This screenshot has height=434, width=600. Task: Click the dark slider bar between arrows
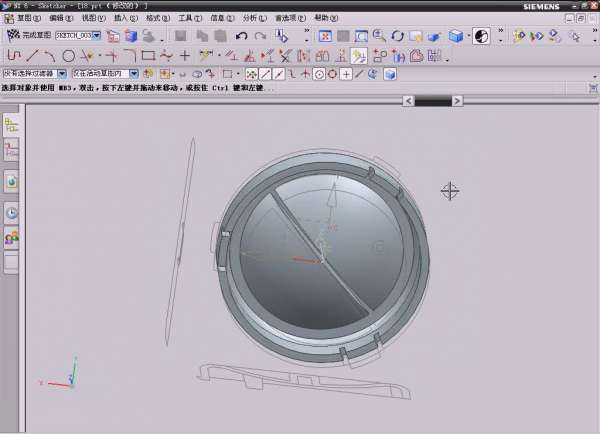click(433, 101)
